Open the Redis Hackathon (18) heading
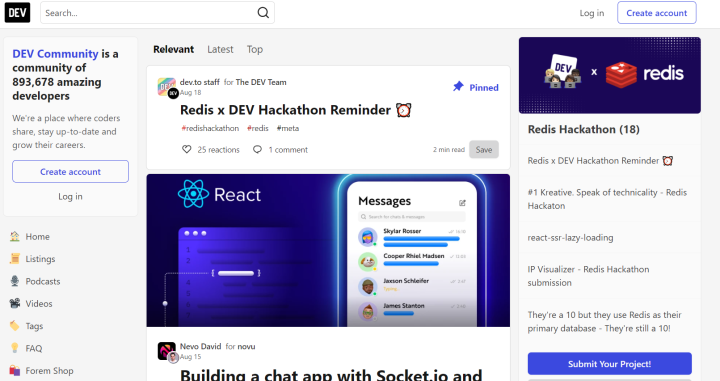 point(584,129)
